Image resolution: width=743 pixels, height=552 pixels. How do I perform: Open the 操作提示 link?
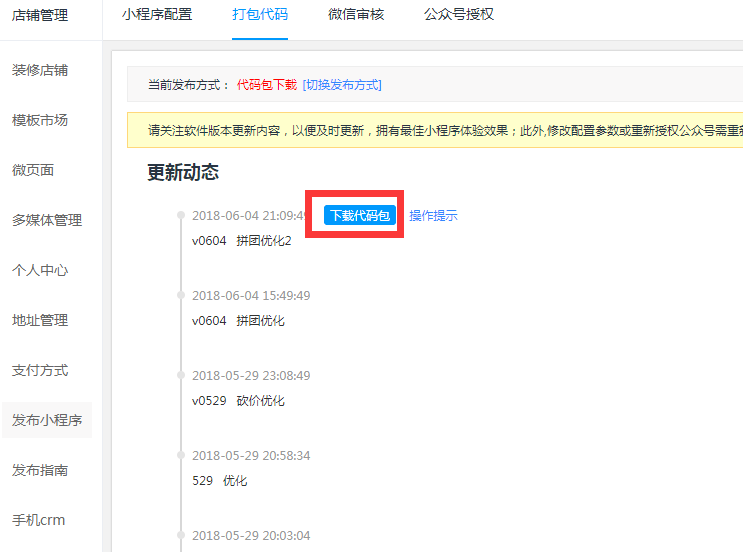433,215
